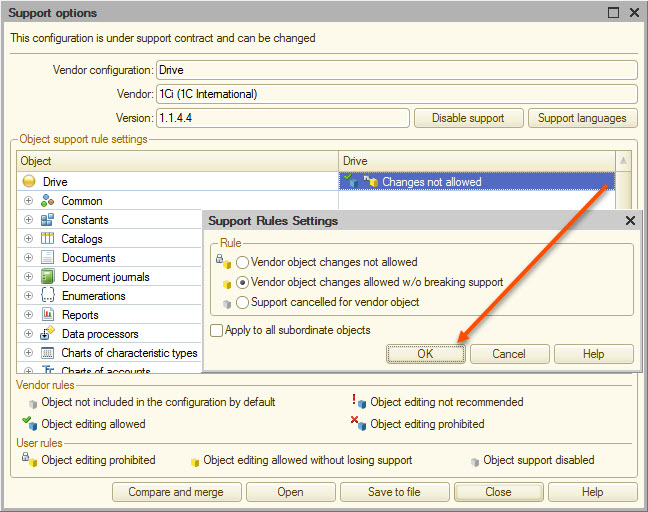The width and height of the screenshot is (648, 512).
Task: Click the Common branch icon
Action: click(47, 200)
